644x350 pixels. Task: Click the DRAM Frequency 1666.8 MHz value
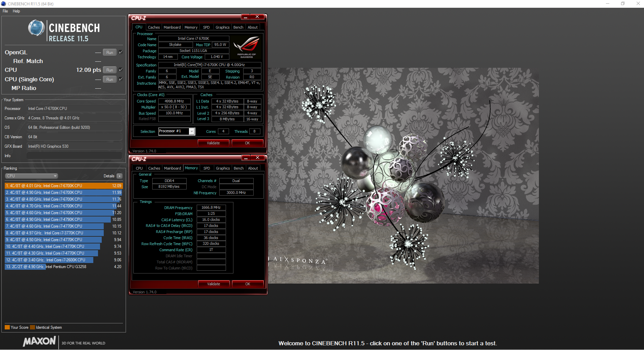211,208
